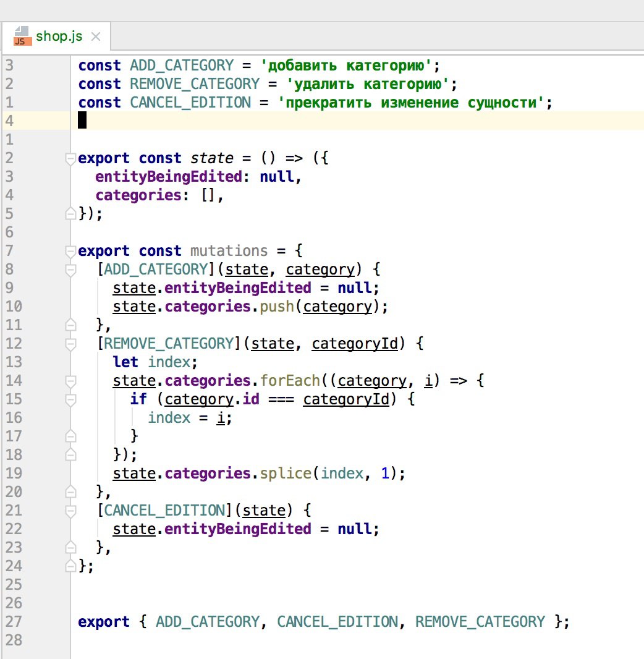Click the 'if' keyword on line 15
The image size is (644, 659).
(x=138, y=399)
